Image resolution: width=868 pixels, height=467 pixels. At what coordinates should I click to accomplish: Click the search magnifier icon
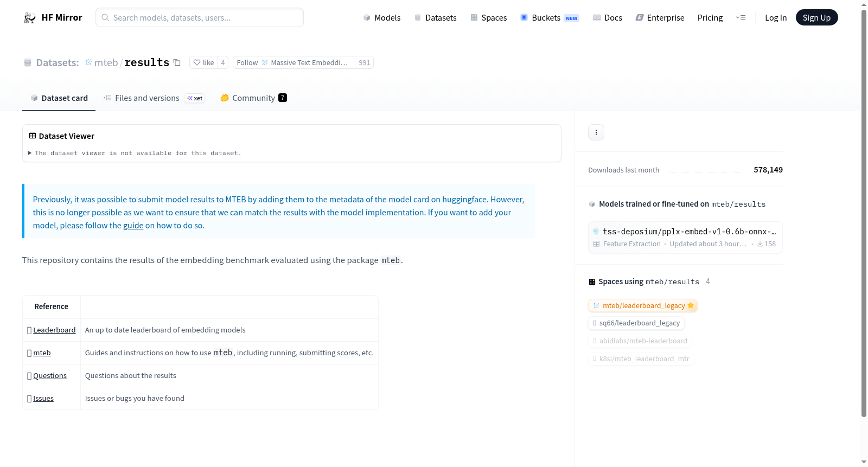(x=105, y=17)
